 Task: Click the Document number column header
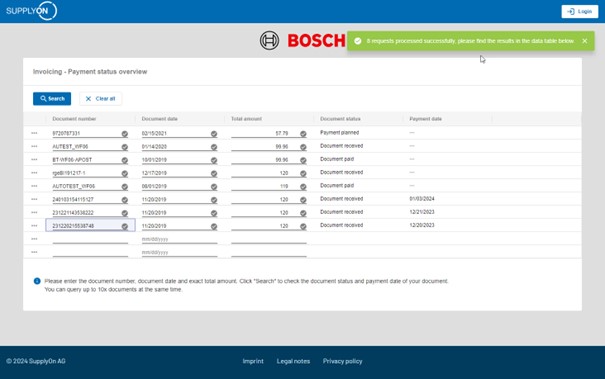pyautogui.click(x=74, y=119)
